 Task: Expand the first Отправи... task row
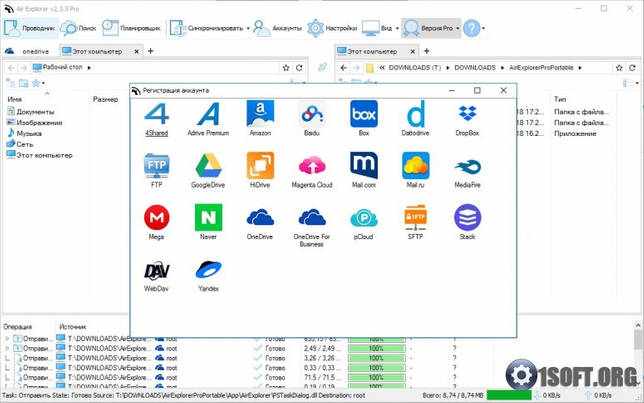(x=7, y=339)
